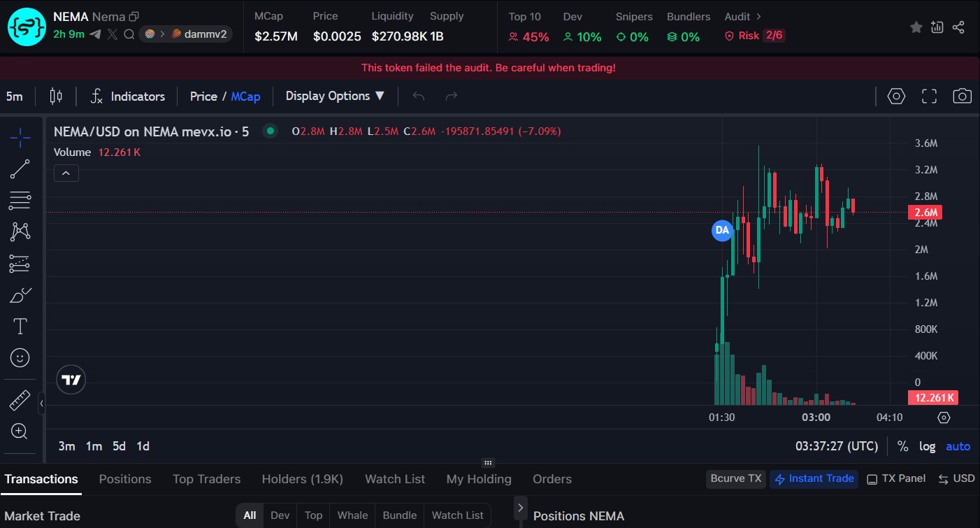Switch to the Transactions tab
The width and height of the screenshot is (980, 528).
point(41,479)
